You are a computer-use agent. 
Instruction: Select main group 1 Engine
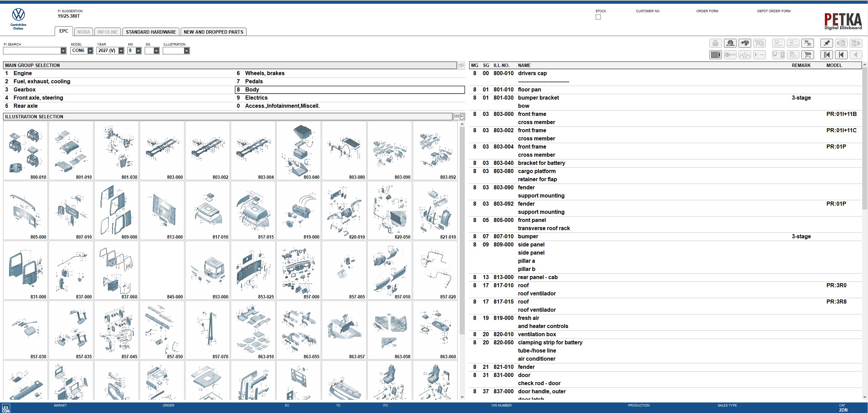tap(118, 73)
